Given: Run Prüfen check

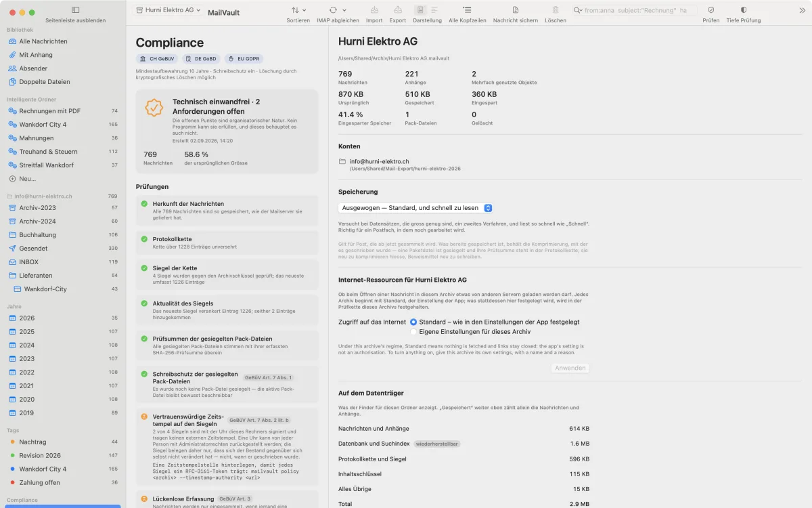Looking at the screenshot, I should pyautogui.click(x=711, y=10).
